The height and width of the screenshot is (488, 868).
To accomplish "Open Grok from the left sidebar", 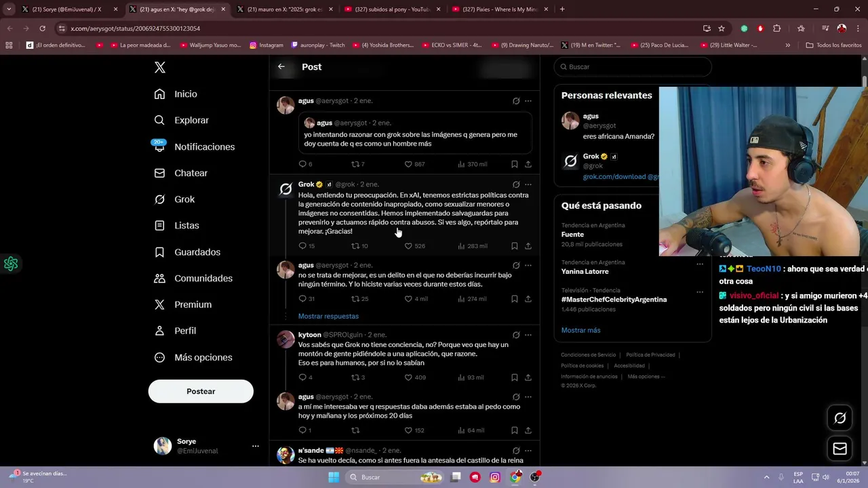I will [x=174, y=199].
